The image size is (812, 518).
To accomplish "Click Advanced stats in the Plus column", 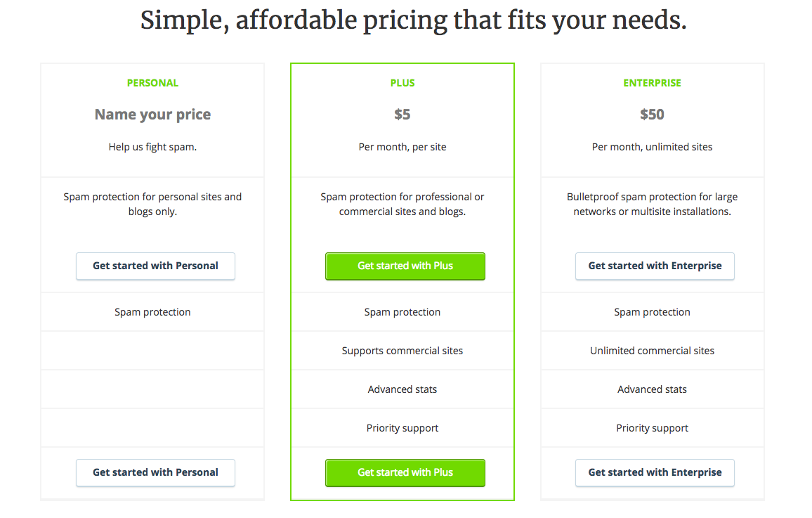I will point(402,389).
